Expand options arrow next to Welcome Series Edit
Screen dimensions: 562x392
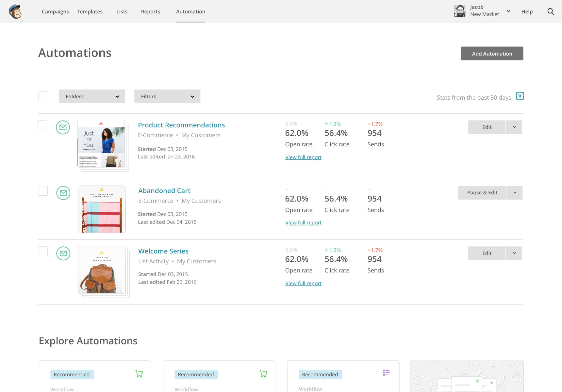[x=514, y=253]
